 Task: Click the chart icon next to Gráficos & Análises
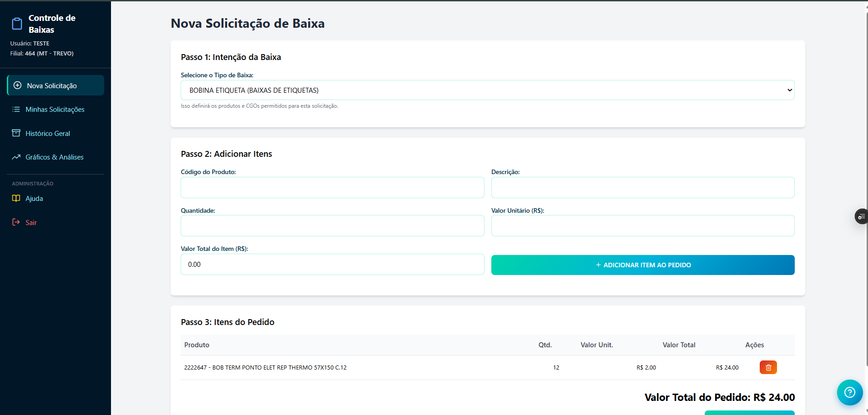[x=16, y=157]
